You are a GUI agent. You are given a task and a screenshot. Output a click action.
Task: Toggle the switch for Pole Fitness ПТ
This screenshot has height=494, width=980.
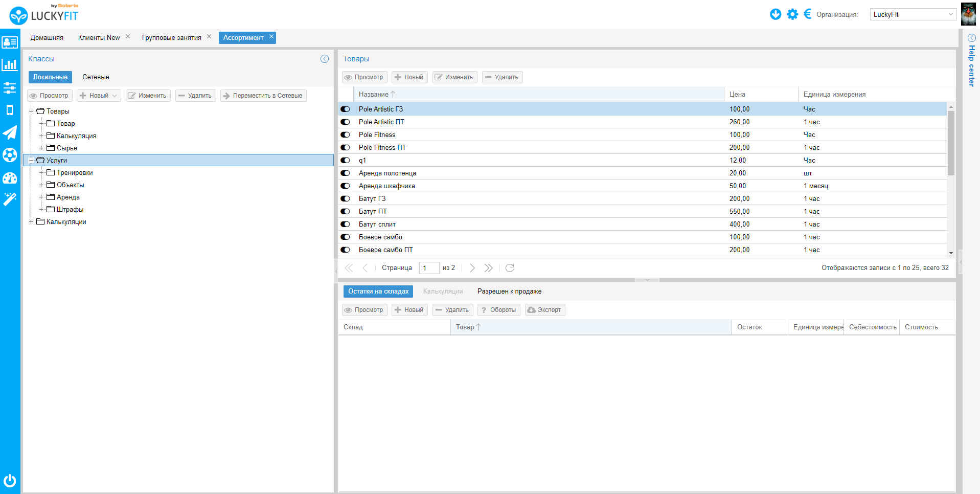click(346, 147)
